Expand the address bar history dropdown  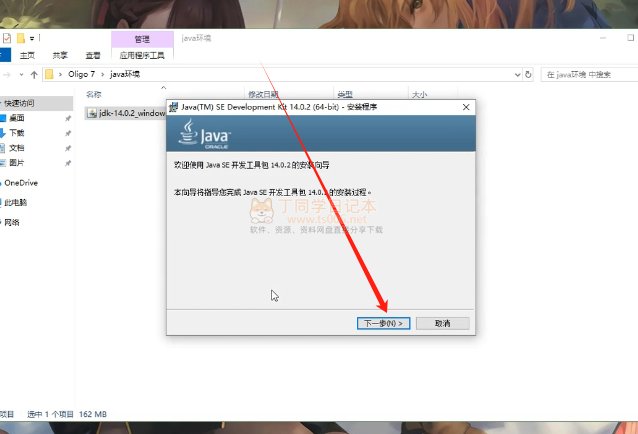(x=517, y=75)
